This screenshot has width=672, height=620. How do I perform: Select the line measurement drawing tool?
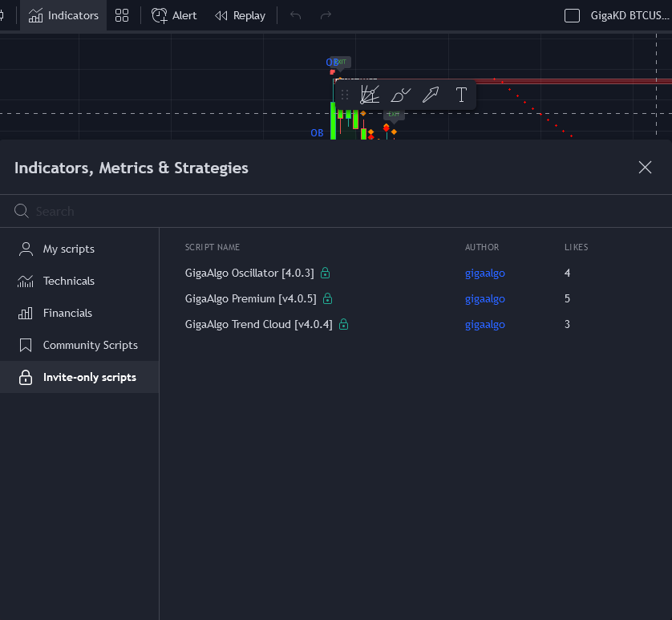pos(370,95)
